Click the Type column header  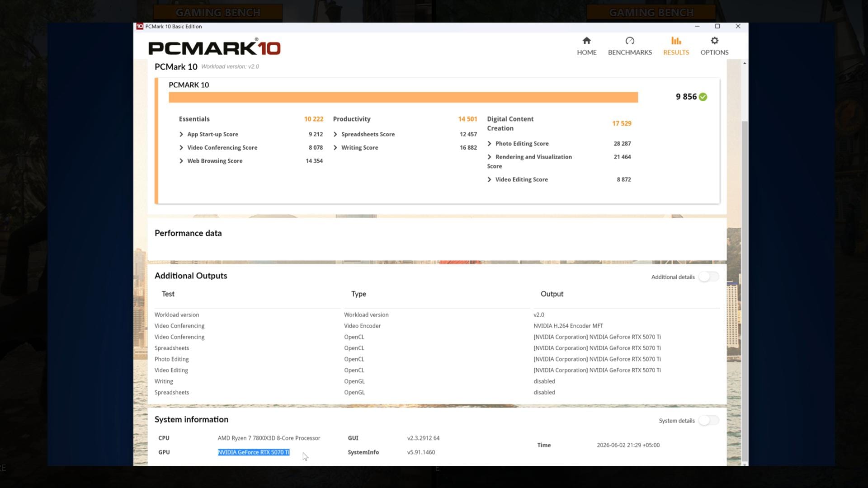(x=359, y=294)
